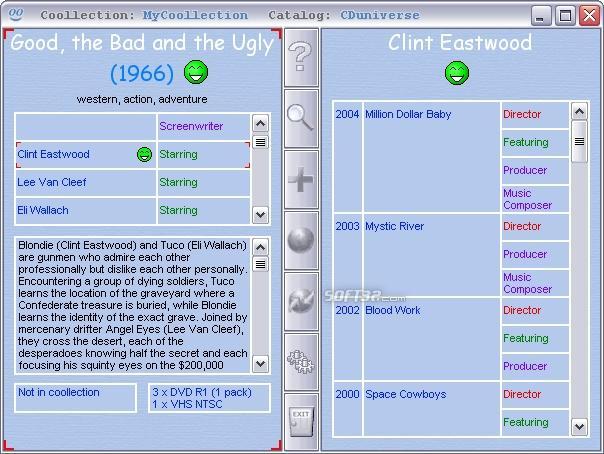Click the Good, the Bad and the Ugly title
Image resolution: width=604 pixels, height=454 pixels.
tap(142, 42)
